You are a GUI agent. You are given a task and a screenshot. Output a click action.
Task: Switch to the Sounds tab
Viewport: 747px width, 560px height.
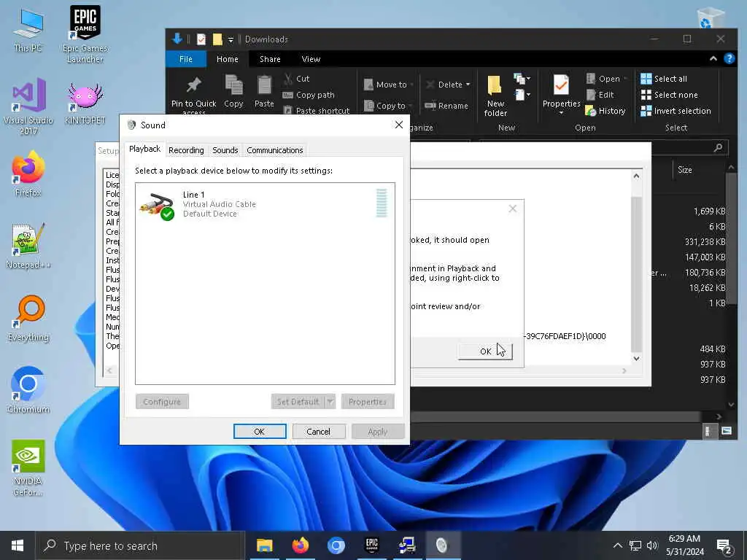point(225,150)
